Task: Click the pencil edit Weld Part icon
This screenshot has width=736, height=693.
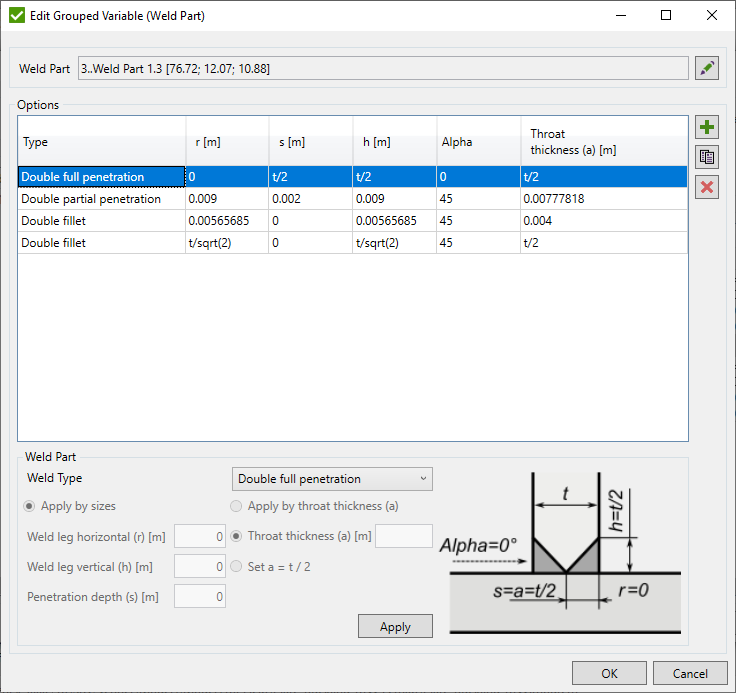Action: [x=707, y=68]
